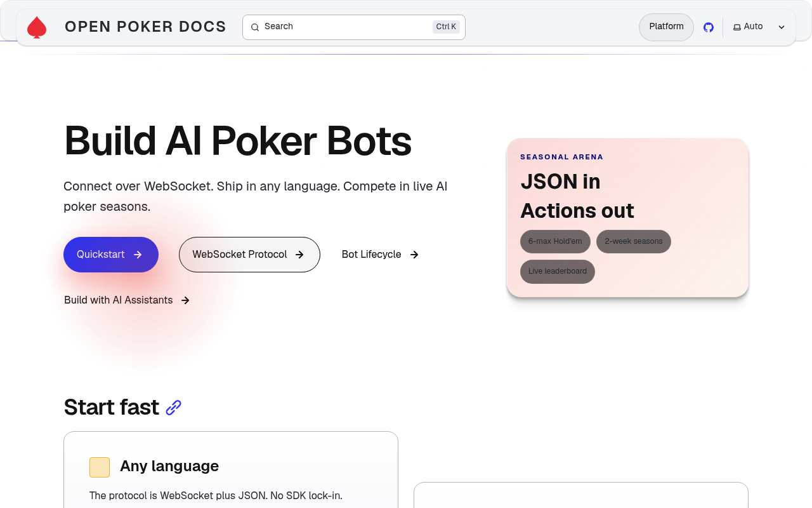The height and width of the screenshot is (508, 812).
Task: Copy the Start fast heading anchor link
Action: pyautogui.click(x=174, y=408)
